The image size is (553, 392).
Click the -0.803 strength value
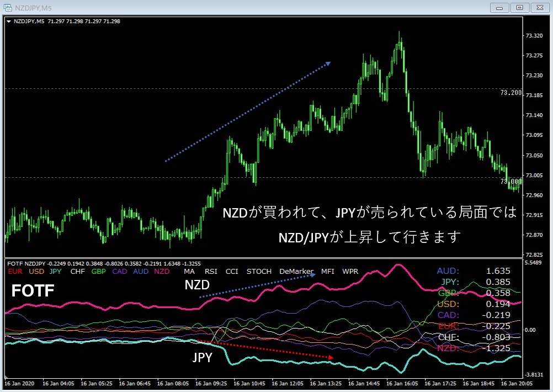496,337
